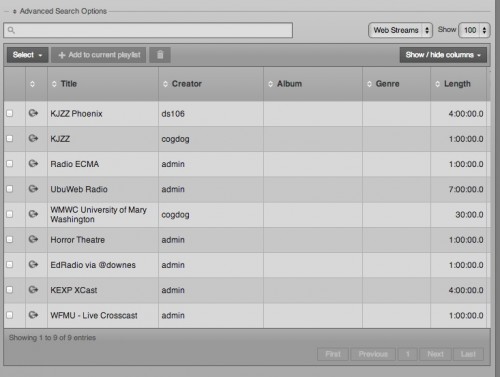
Task: Select the UbuWeb Radio checkbox
Action: click(x=10, y=189)
